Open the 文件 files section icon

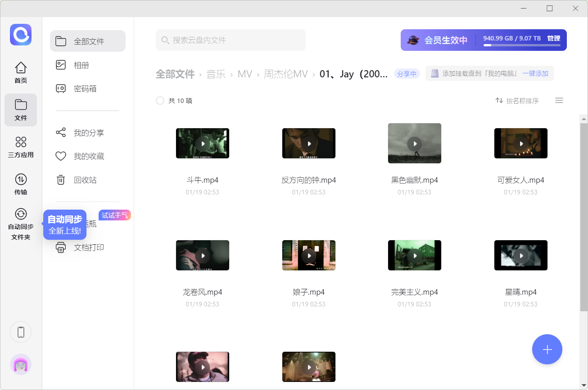pyautogui.click(x=21, y=105)
